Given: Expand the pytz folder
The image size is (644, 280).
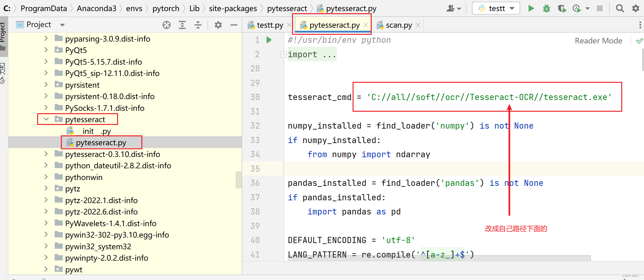Looking at the screenshot, I should click(x=46, y=188).
